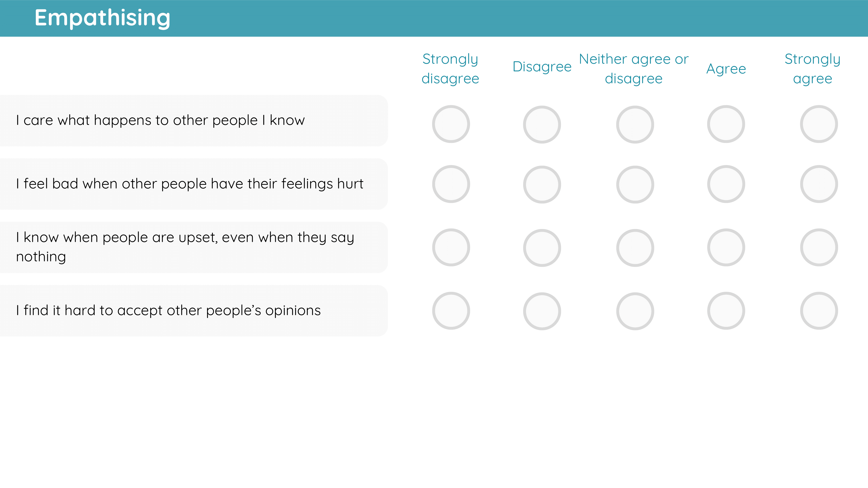This screenshot has width=868, height=488.
Task: Mark Agree for hard to accept opinions
Action: pos(726,311)
